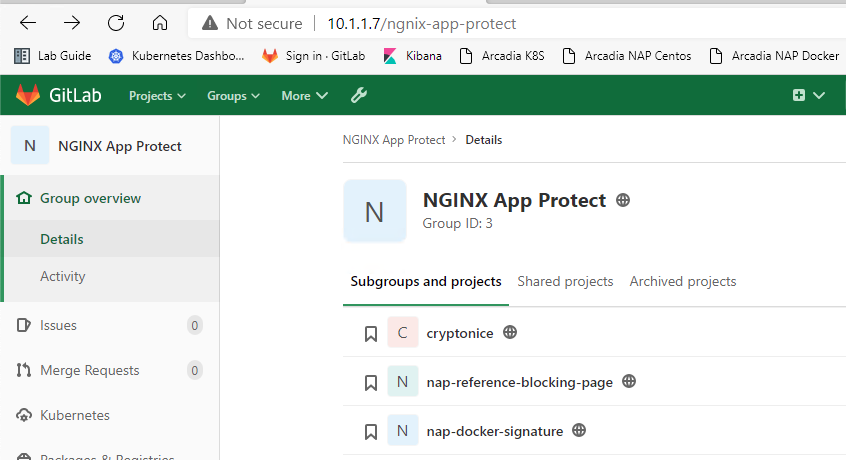
Task: Open the browser home page icon
Action: [160, 23]
